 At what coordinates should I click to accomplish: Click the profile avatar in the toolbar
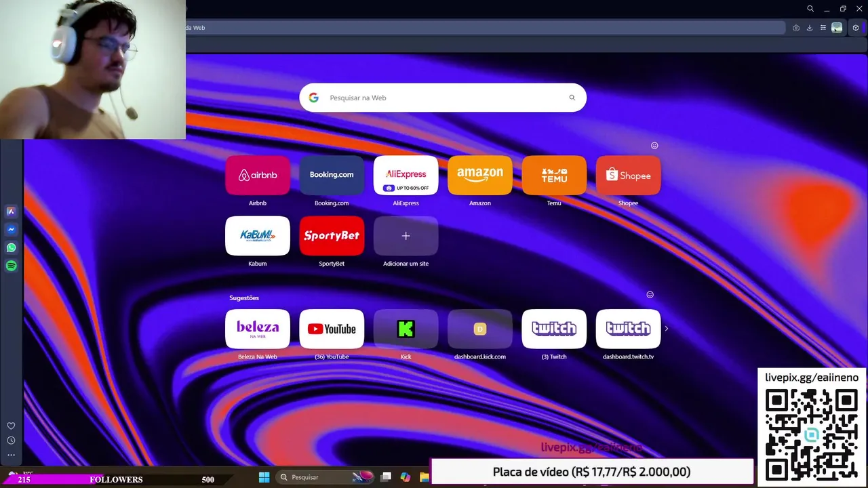click(x=837, y=28)
